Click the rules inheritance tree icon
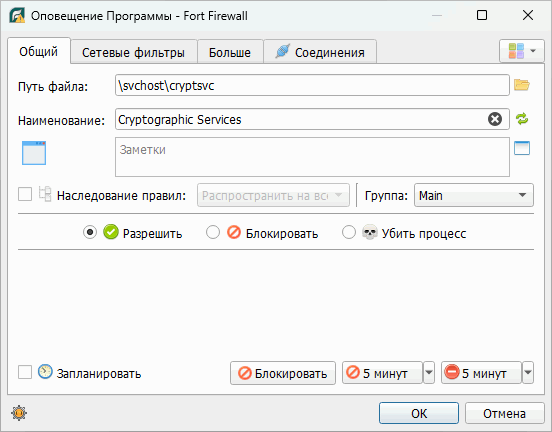The width and height of the screenshot is (552, 432). [45, 194]
